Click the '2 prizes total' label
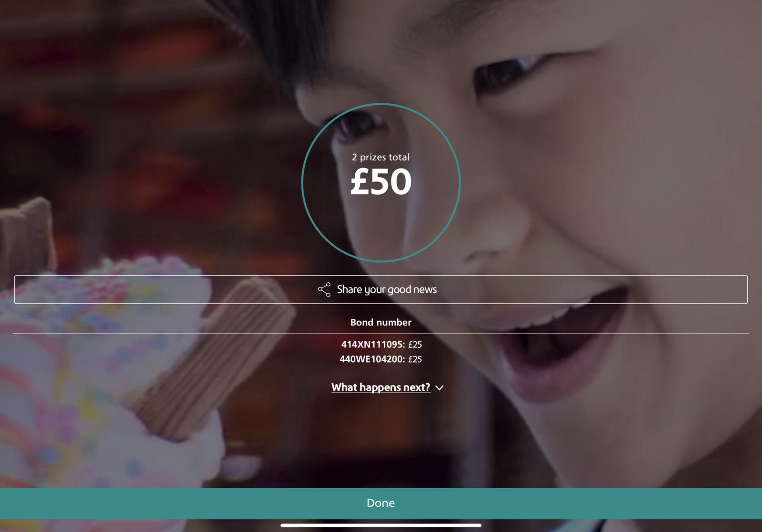 click(381, 157)
